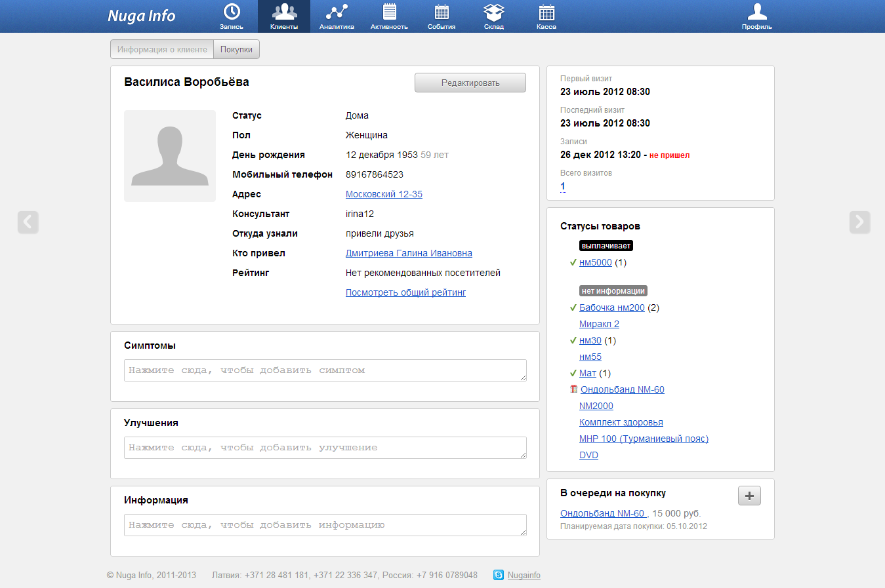Open the Дмитриева Галина Ивановна link

409,253
